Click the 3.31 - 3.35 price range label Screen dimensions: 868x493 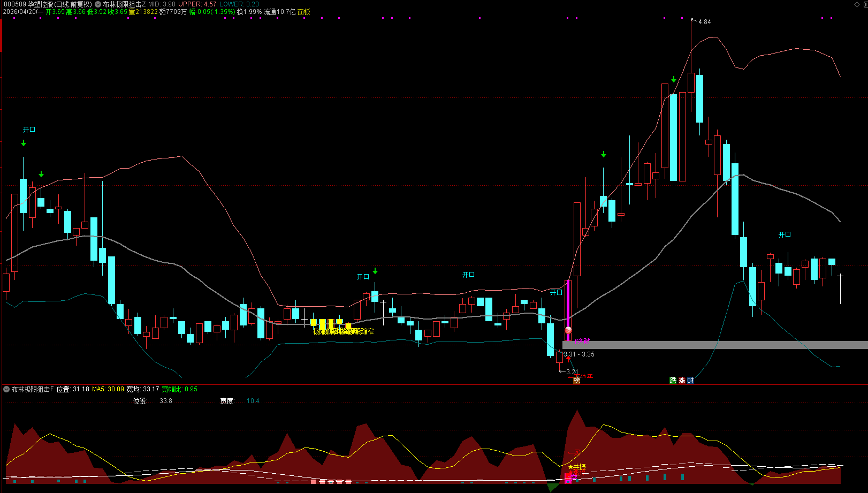pos(579,354)
